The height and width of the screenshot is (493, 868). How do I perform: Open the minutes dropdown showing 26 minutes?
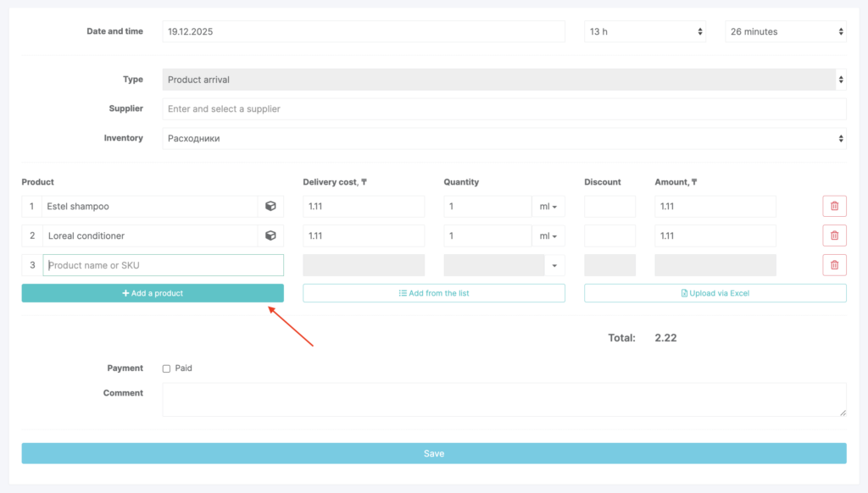click(785, 31)
